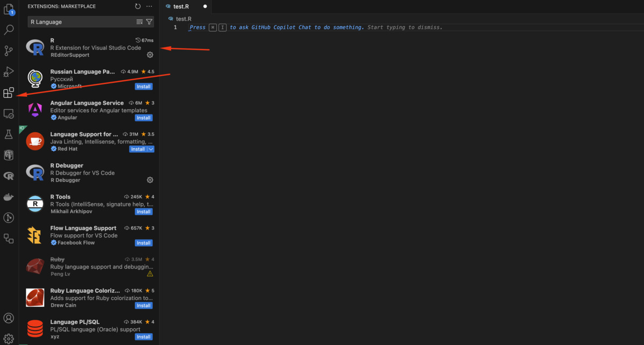Switch to the test.R editor tab
Screen dimensions: 644x345
[x=180, y=7]
